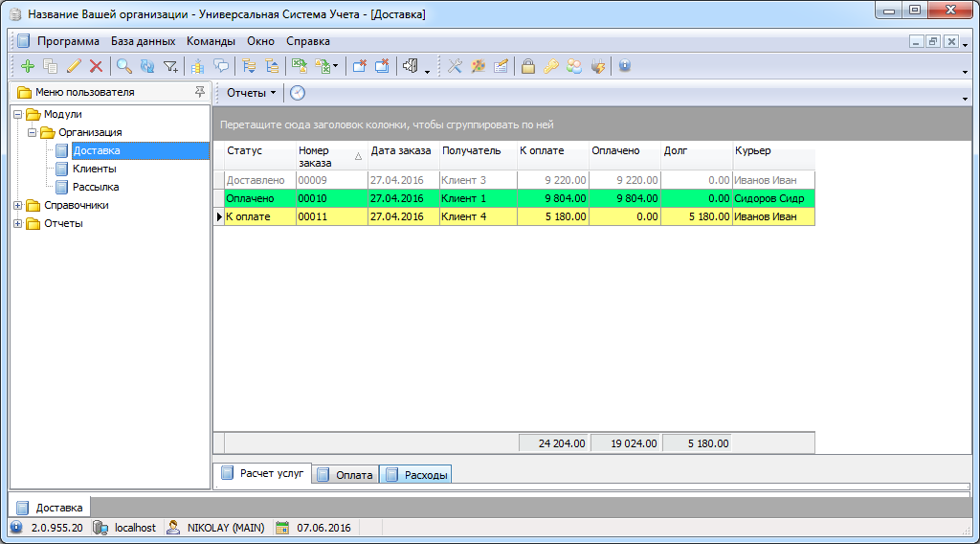Screen dimensions: 980x544
Task: Open the Отчеты dropdown button
Action: (252, 93)
